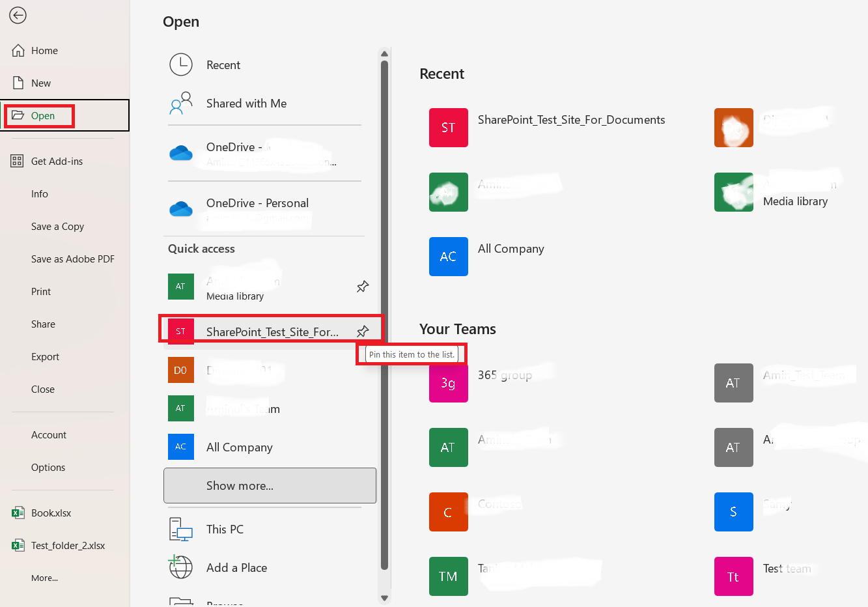Click This PC
The width and height of the screenshot is (868, 607).
pyautogui.click(x=224, y=529)
